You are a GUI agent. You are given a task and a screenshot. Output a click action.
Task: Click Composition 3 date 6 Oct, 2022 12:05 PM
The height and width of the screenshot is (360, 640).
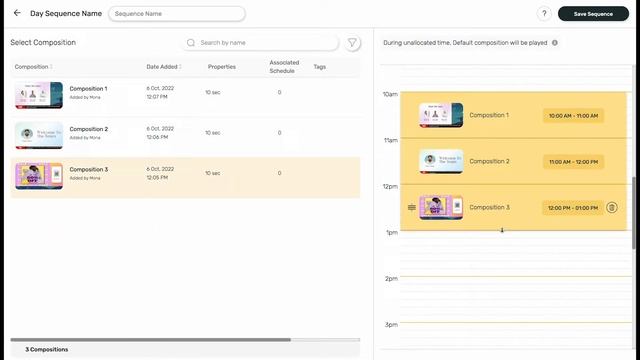pos(160,173)
